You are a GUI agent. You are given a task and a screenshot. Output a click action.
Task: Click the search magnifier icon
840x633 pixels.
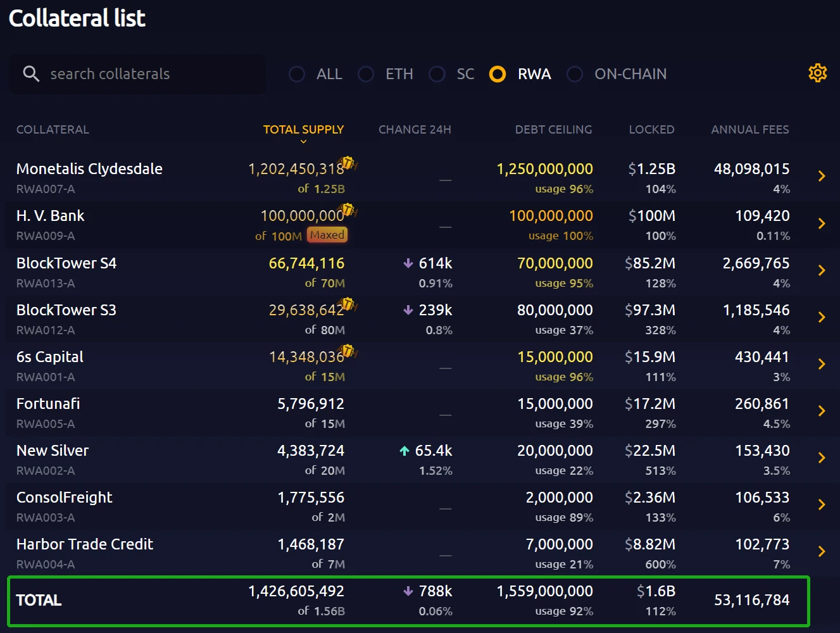(x=31, y=73)
